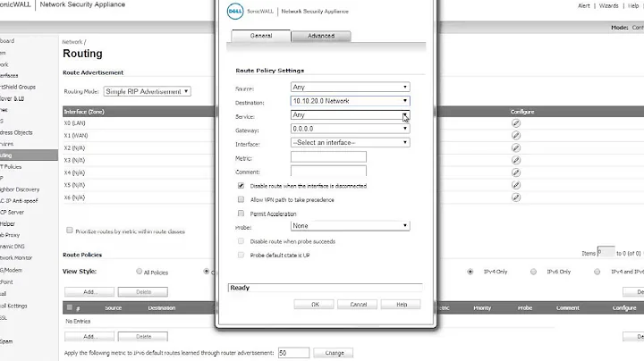Sort by the Priority column header
Screen dimensions: 644x361
pos(482,307)
